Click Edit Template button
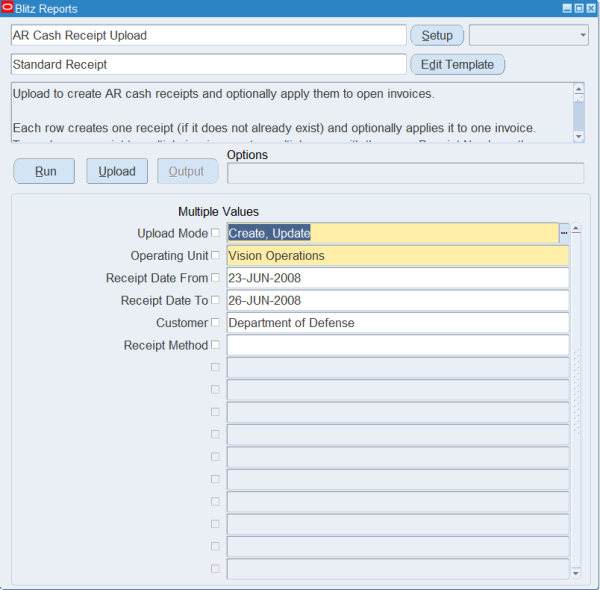Image resolution: width=600 pixels, height=590 pixels. point(457,64)
